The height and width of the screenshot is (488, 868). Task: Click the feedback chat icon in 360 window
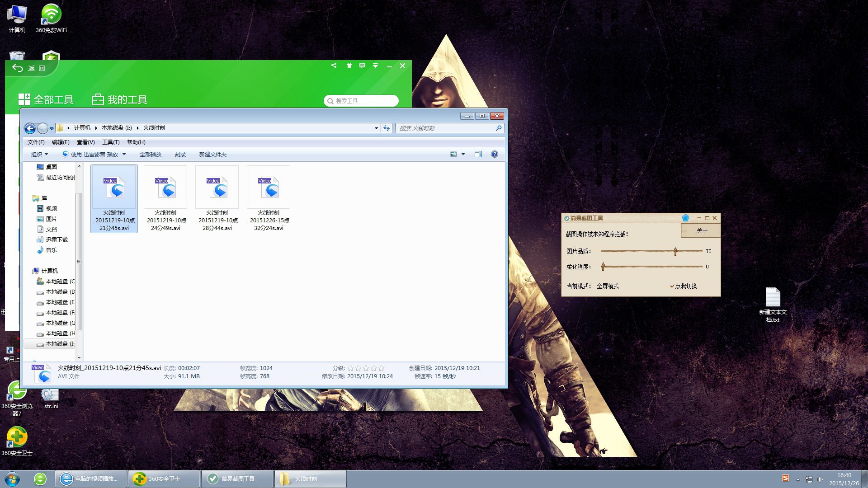tap(362, 66)
